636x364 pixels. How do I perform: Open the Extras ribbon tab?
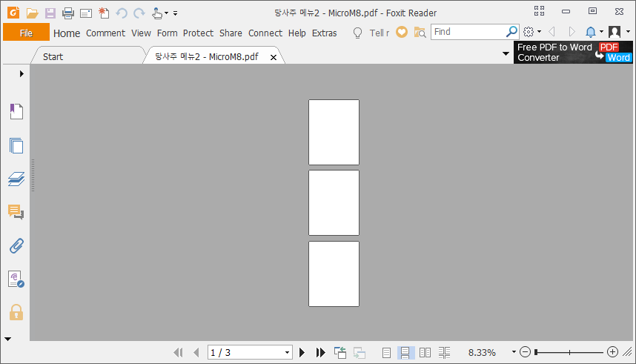[324, 33]
